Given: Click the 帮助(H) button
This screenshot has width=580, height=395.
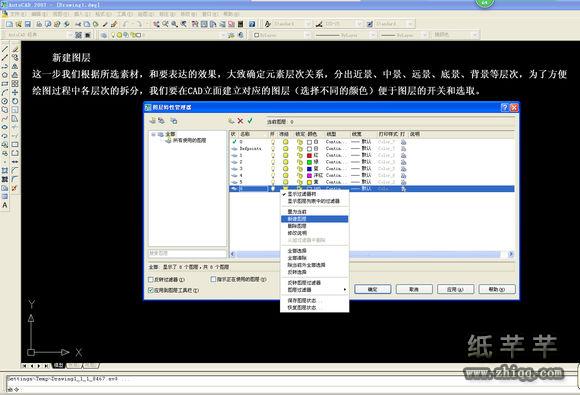Looking at the screenshot, I should point(497,289).
